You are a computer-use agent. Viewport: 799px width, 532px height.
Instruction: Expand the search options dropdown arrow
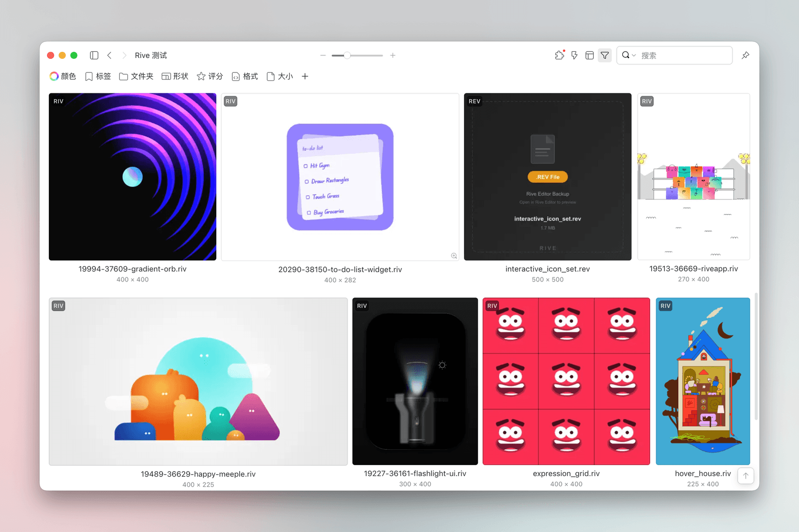pos(634,55)
